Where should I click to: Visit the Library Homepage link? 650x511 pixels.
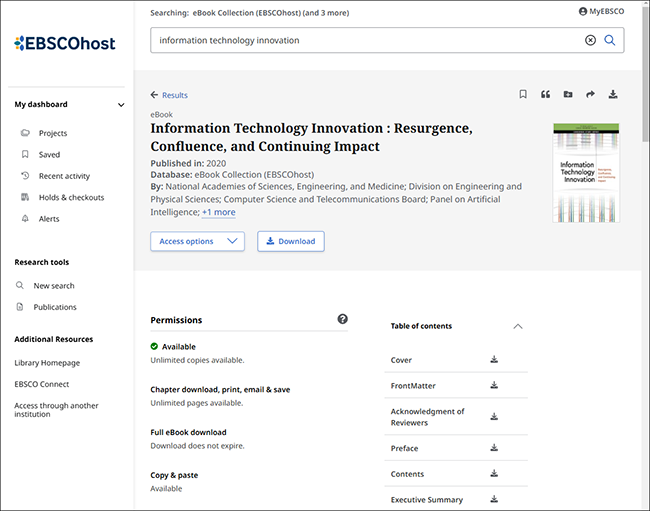pyautogui.click(x=47, y=363)
